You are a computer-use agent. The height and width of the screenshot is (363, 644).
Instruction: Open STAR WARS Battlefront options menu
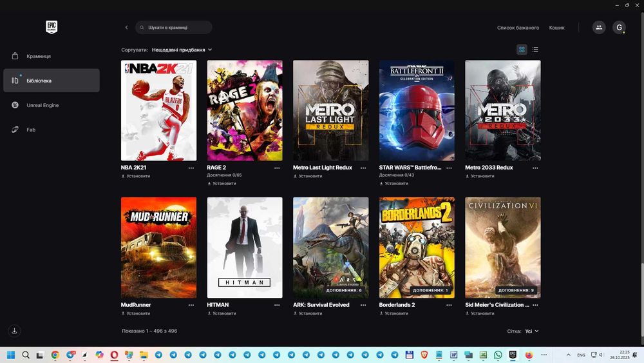pos(449,168)
